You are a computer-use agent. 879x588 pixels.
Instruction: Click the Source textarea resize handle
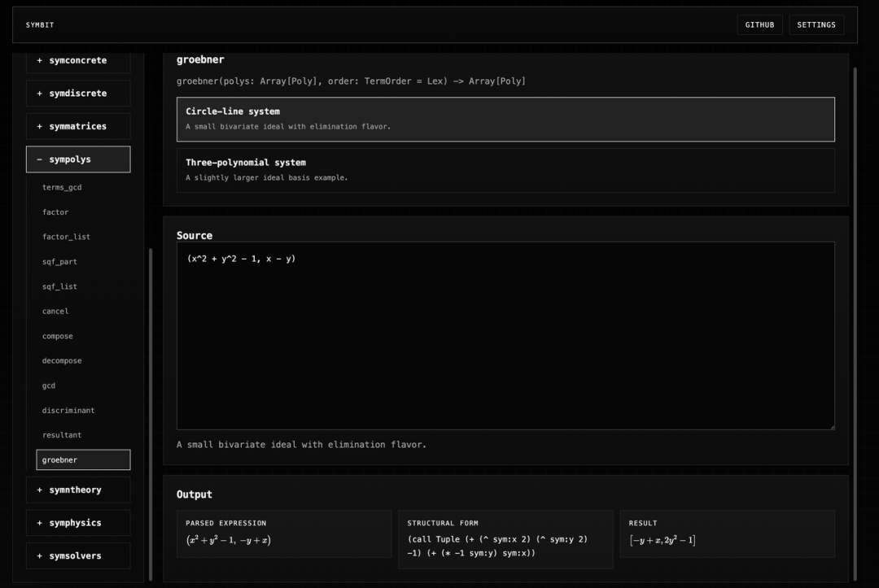(x=831, y=427)
